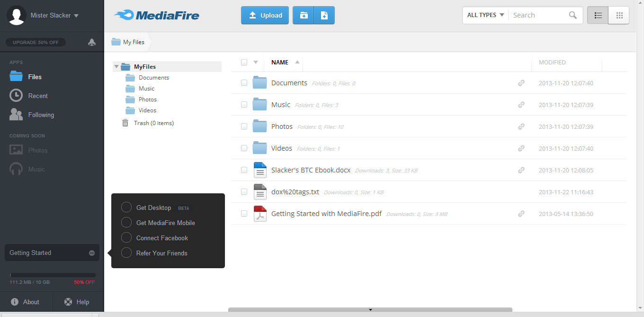The image size is (644, 317).
Task: Tick checkbox for Getting Started with MediaFire.pdf
Action: [x=244, y=213]
